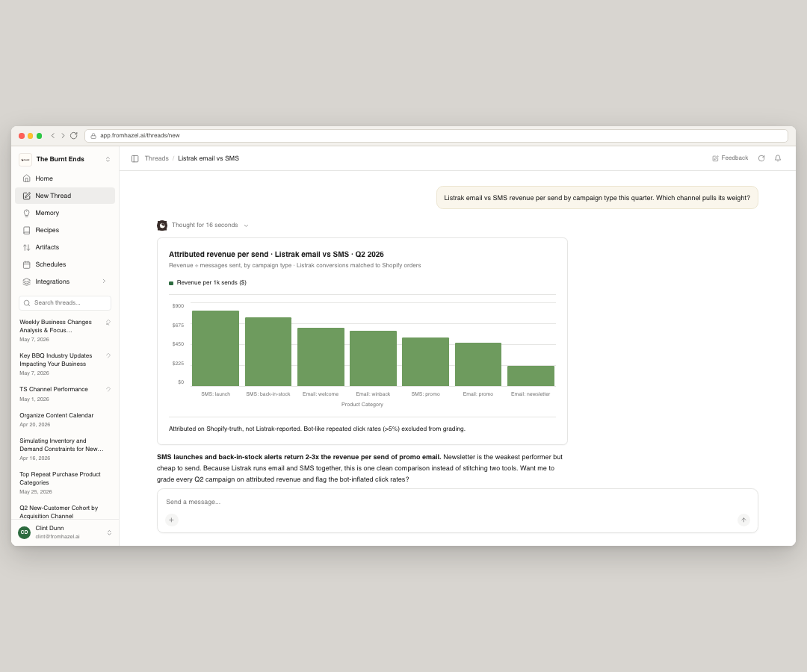Click the user's Listrak question bubble
Viewport: 807px width, 672px height.
click(597, 198)
